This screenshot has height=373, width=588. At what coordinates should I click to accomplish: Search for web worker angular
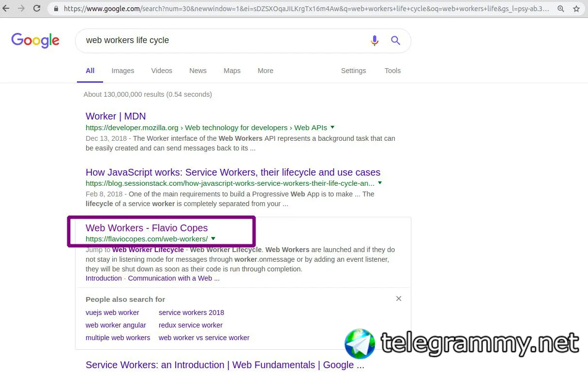pyautogui.click(x=116, y=325)
